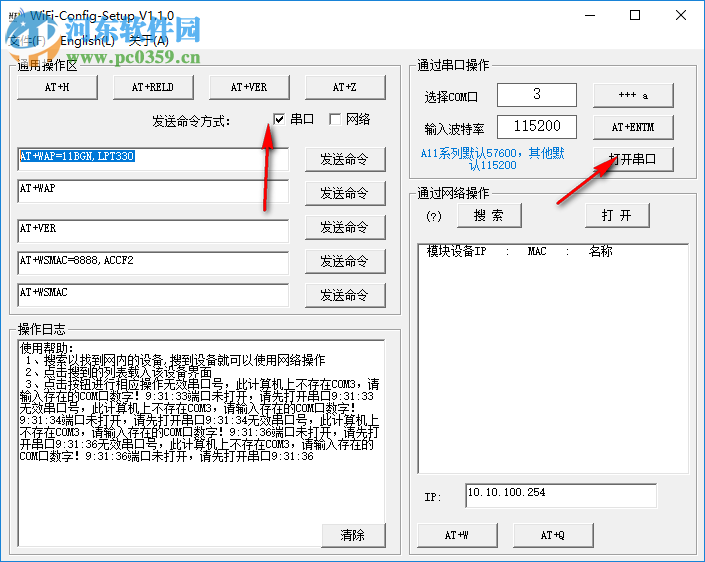Click inside the 操作日志 log text area
The image size is (705, 562).
pyautogui.click(x=201, y=443)
